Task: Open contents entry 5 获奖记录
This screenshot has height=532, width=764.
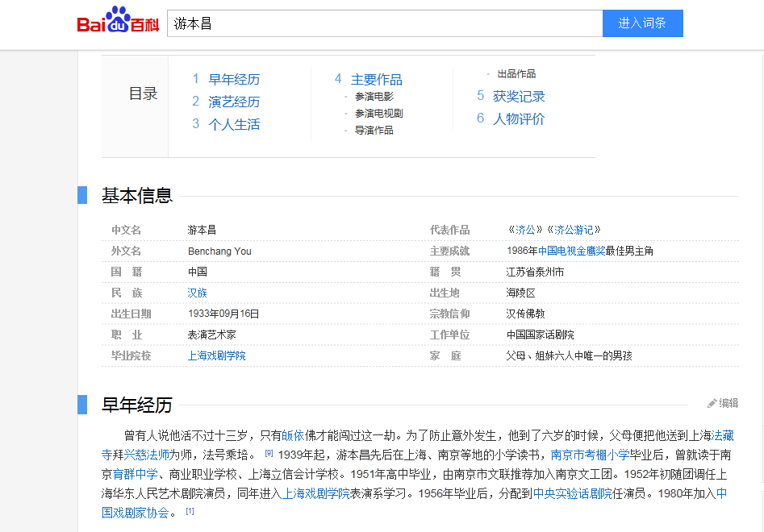Action: pos(519,97)
